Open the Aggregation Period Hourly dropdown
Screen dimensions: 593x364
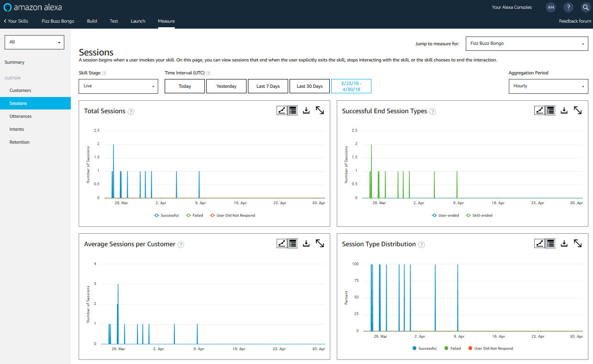548,86
